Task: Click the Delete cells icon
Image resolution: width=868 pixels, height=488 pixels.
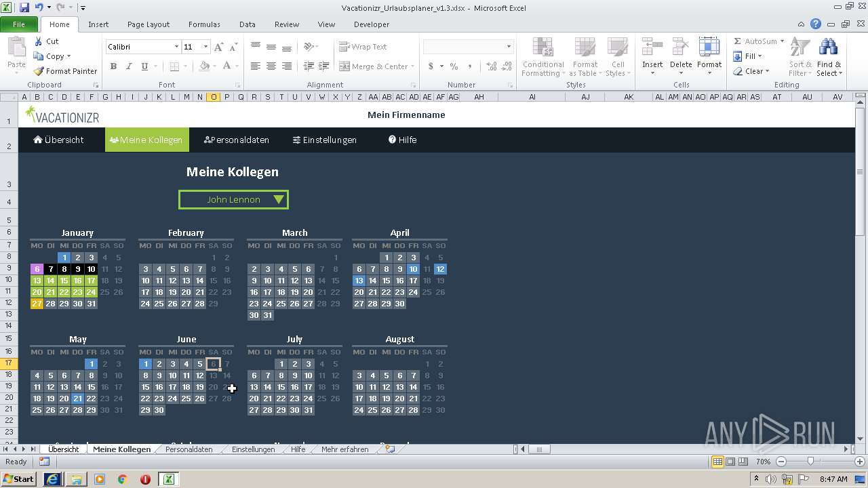Action: click(681, 47)
